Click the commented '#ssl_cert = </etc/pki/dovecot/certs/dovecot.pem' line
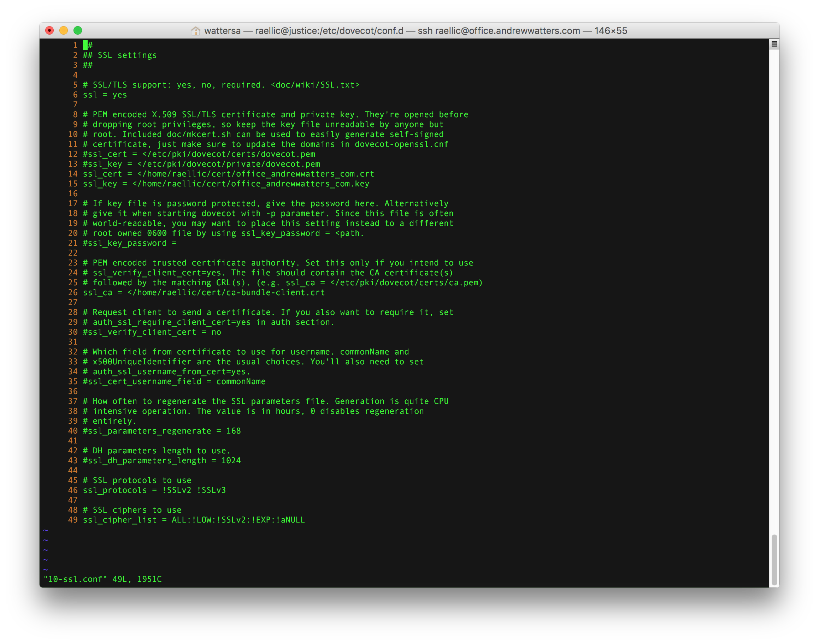Image resolution: width=819 pixels, height=644 pixels. coord(199,154)
